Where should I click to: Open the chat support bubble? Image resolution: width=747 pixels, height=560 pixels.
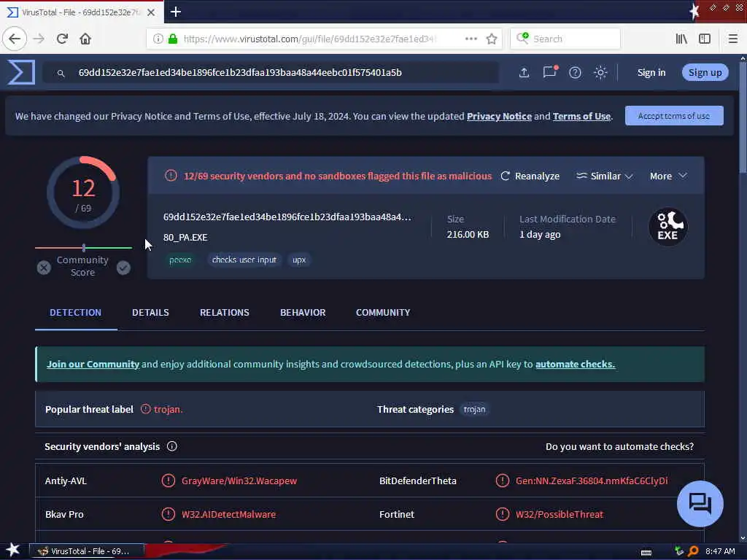[x=700, y=503]
